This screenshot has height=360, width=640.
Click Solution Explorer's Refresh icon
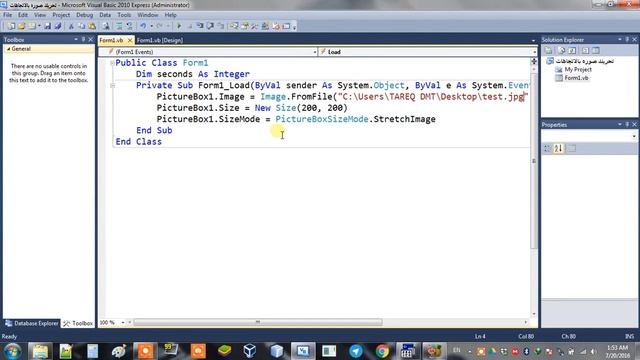click(x=572, y=51)
